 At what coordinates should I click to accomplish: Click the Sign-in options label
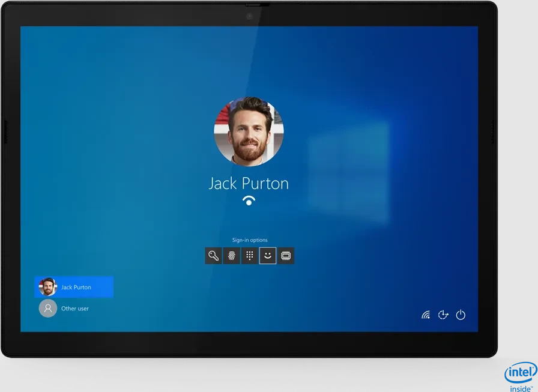click(x=250, y=240)
